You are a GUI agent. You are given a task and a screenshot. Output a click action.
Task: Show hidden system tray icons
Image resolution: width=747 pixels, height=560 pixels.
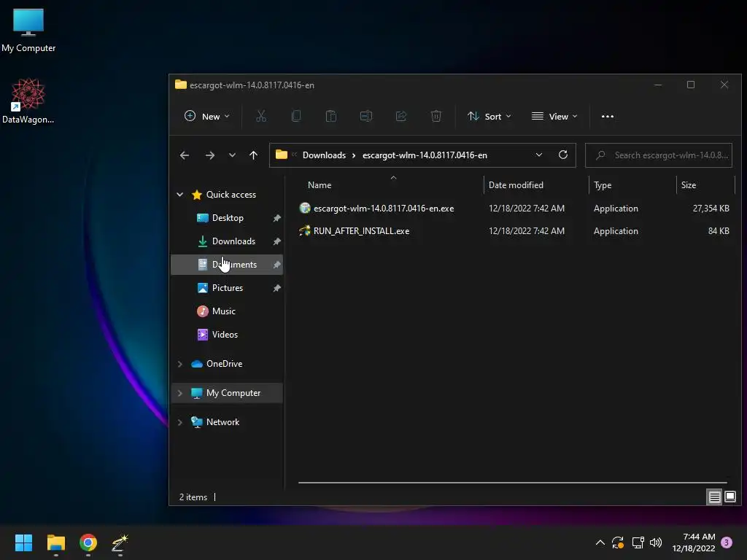[600, 542]
